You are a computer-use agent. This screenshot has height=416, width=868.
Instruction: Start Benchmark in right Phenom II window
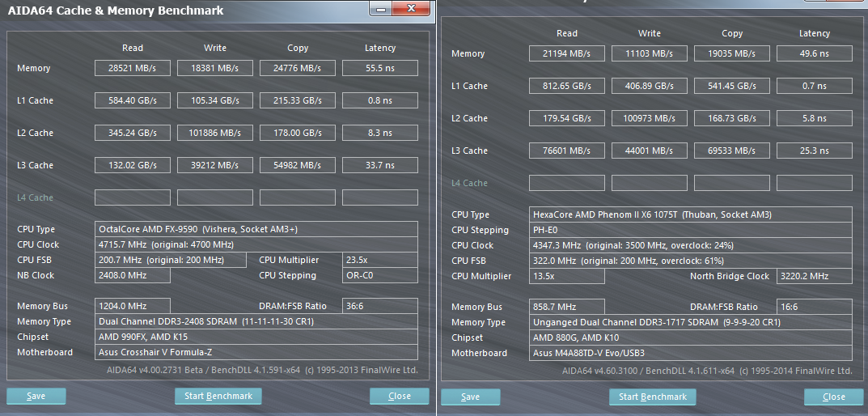[653, 397]
